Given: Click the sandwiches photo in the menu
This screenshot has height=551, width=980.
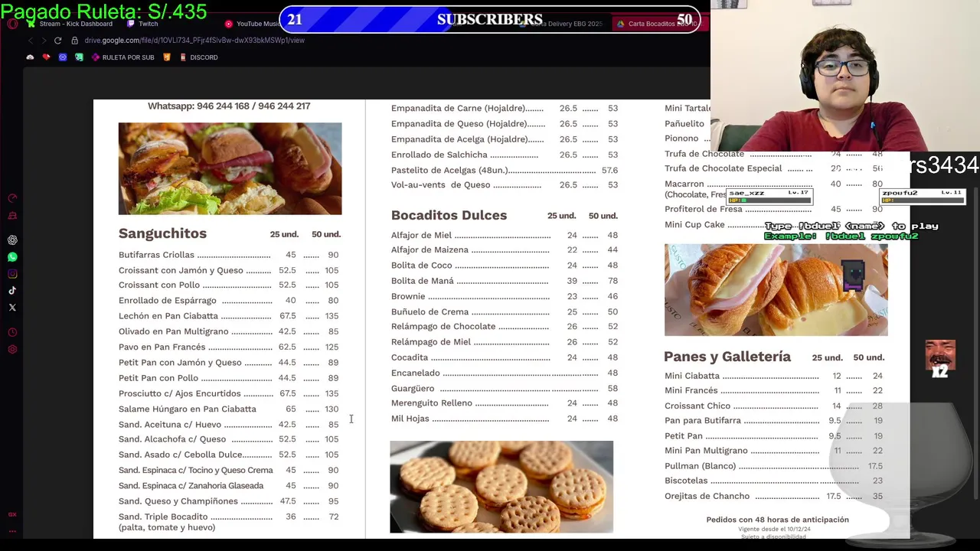Looking at the screenshot, I should pos(230,168).
